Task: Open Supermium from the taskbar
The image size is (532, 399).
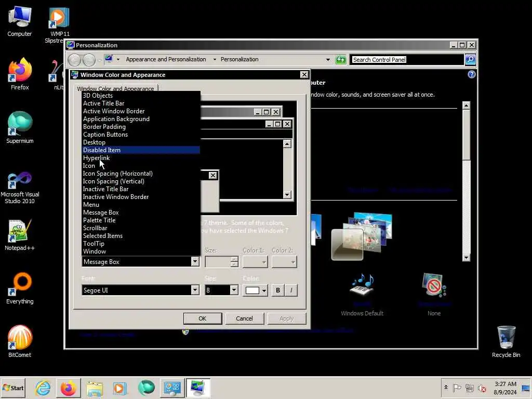Action: (146, 388)
